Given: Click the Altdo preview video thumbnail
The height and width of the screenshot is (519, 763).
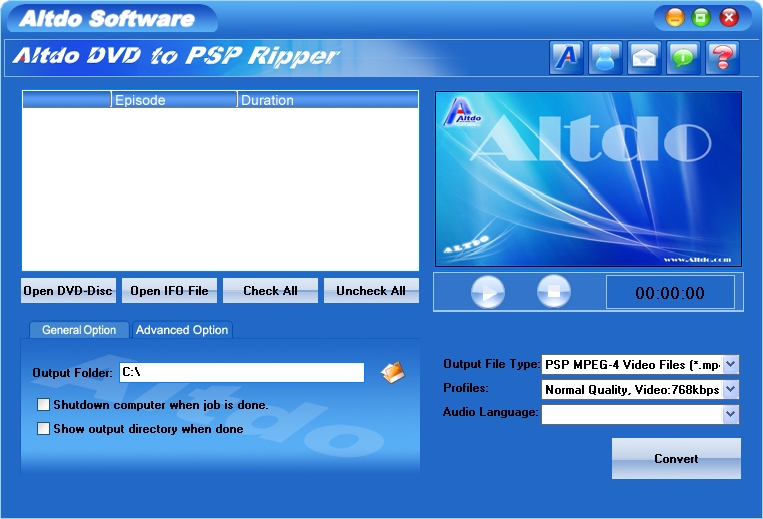Looking at the screenshot, I should click(x=588, y=179).
